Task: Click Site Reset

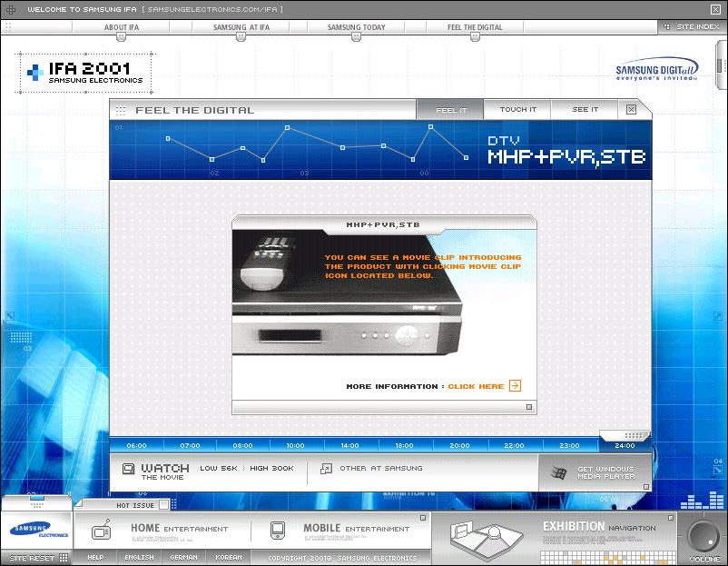Action: 32,558
